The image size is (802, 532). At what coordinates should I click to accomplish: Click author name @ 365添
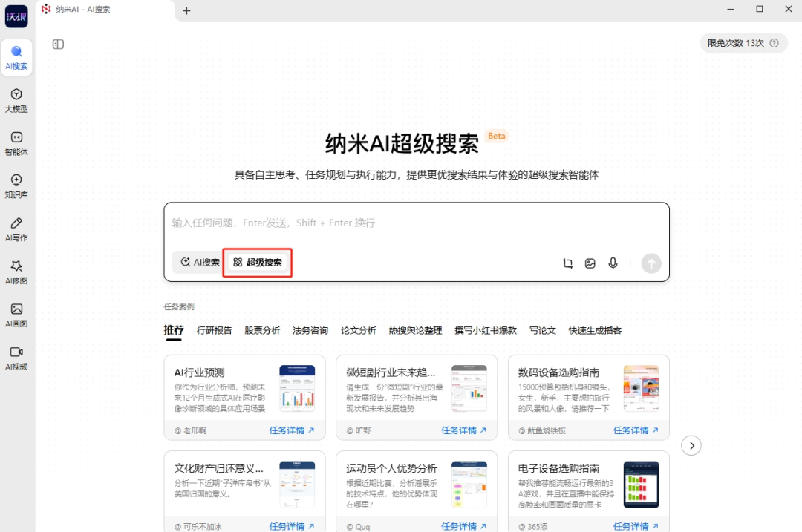click(532, 526)
